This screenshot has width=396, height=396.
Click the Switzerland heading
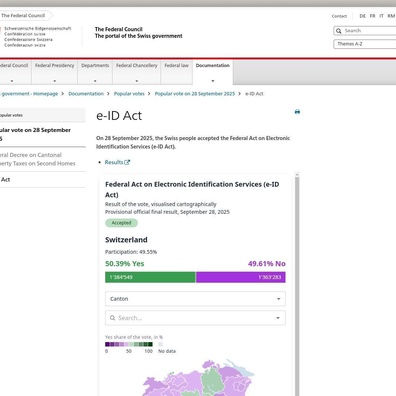[x=126, y=240]
